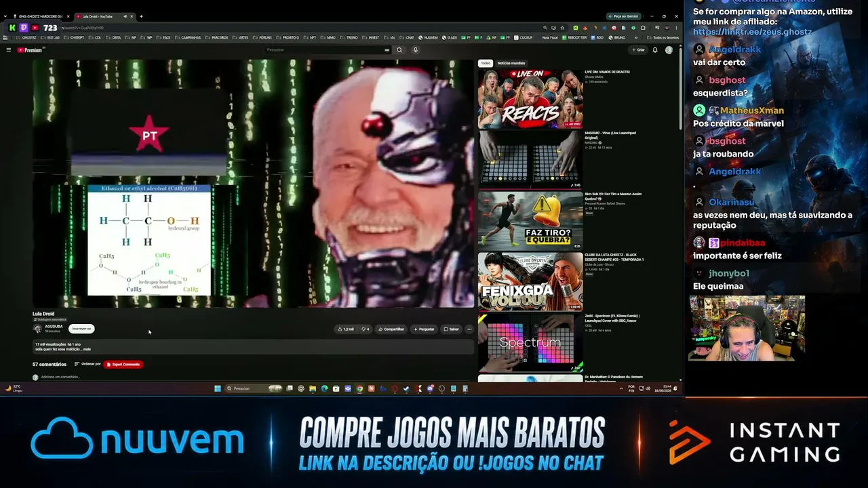Viewport: 868px width, 488px height.
Task: Open the LIVE ON REACTS video thumbnail
Action: coord(530,98)
